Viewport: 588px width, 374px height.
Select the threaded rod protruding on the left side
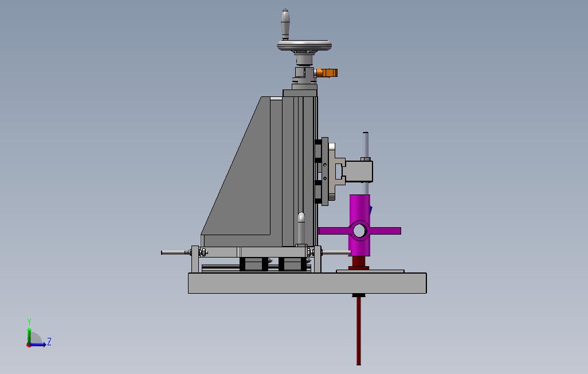pos(175,252)
